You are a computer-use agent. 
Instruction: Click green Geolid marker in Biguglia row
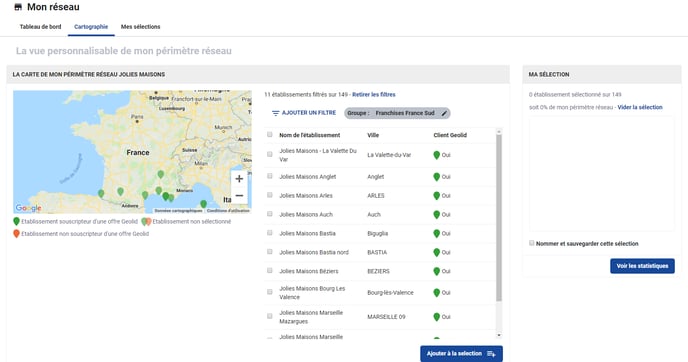[x=437, y=233]
